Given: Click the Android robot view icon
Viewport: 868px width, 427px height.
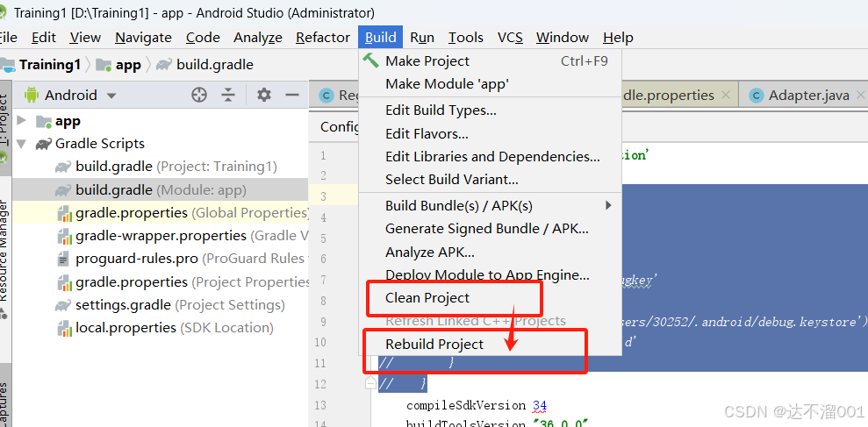Looking at the screenshot, I should point(31,96).
